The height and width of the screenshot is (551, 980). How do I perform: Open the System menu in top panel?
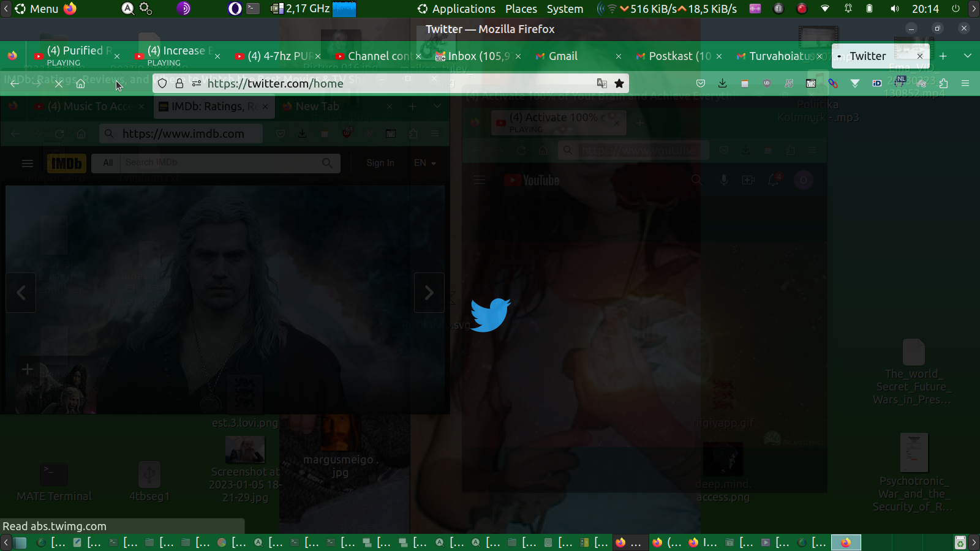coord(565,9)
